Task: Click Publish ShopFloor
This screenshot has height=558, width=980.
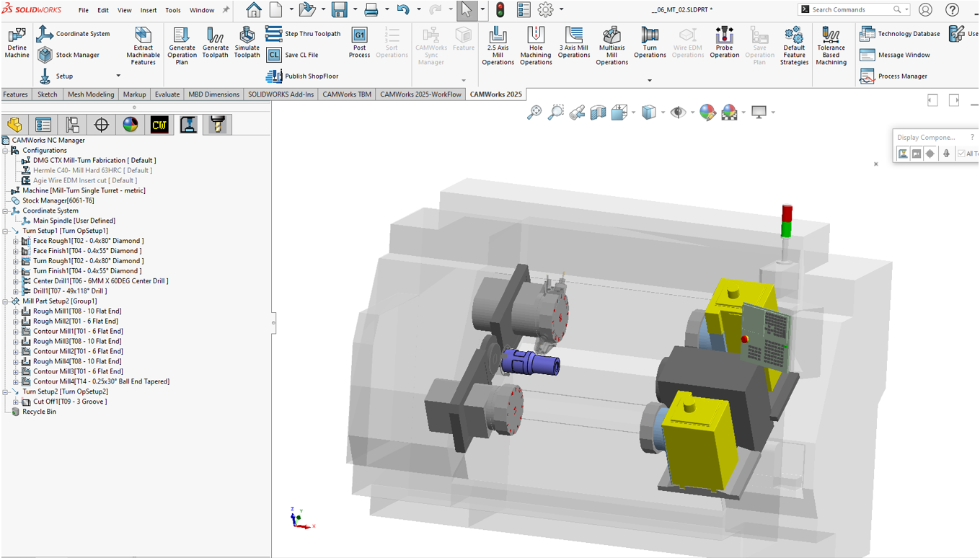Action: (x=302, y=76)
